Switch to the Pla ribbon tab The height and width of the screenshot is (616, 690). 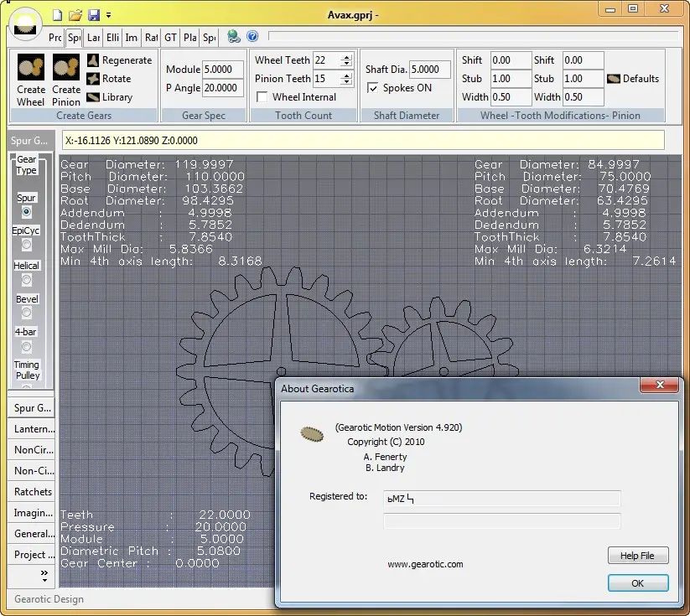(x=190, y=38)
